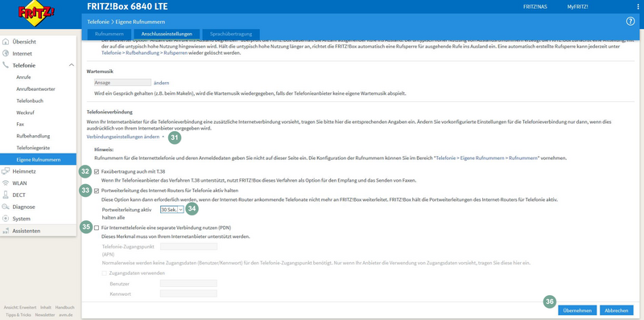Enable separate Verbindung (PDN) checkbox
The height and width of the screenshot is (320, 644).
pos(97,228)
